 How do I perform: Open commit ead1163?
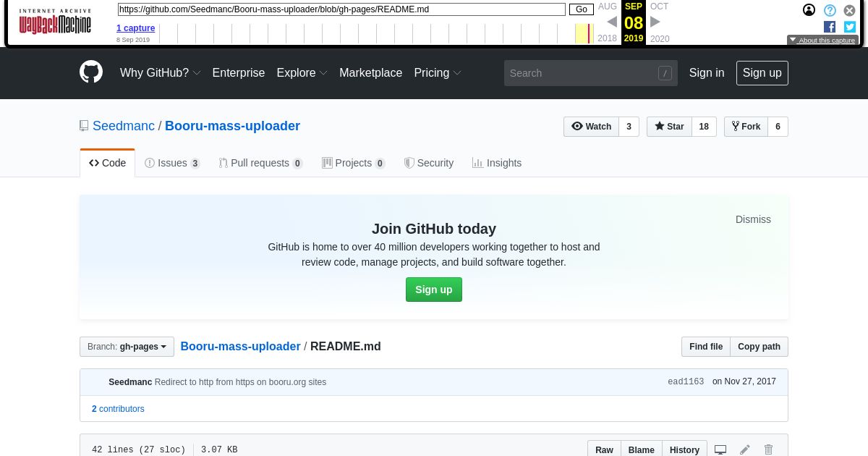click(x=686, y=382)
